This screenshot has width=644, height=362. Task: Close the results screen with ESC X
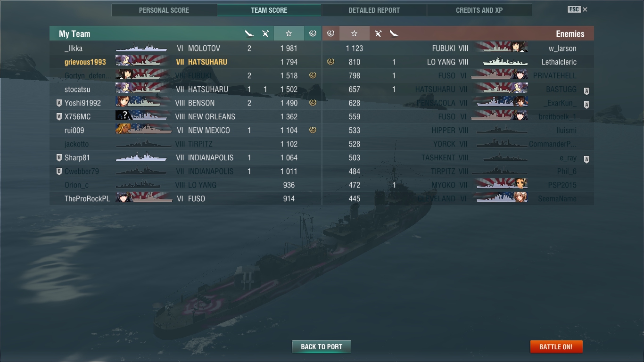click(x=578, y=9)
